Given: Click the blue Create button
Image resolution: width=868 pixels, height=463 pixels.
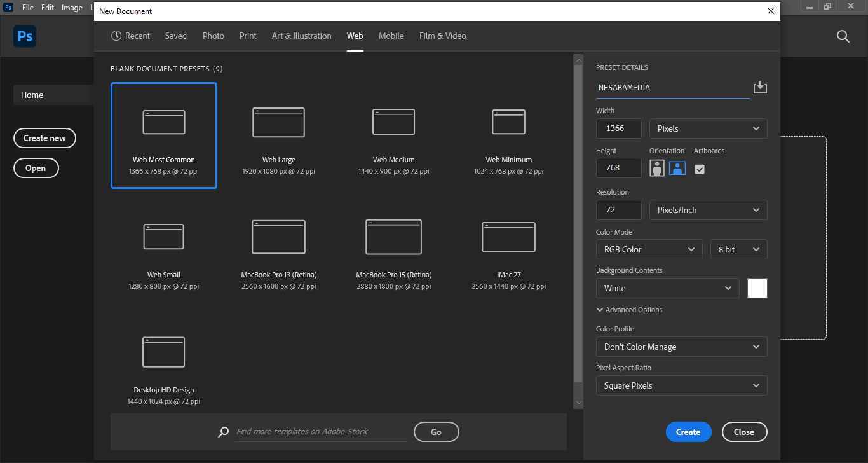Looking at the screenshot, I should 688,432.
